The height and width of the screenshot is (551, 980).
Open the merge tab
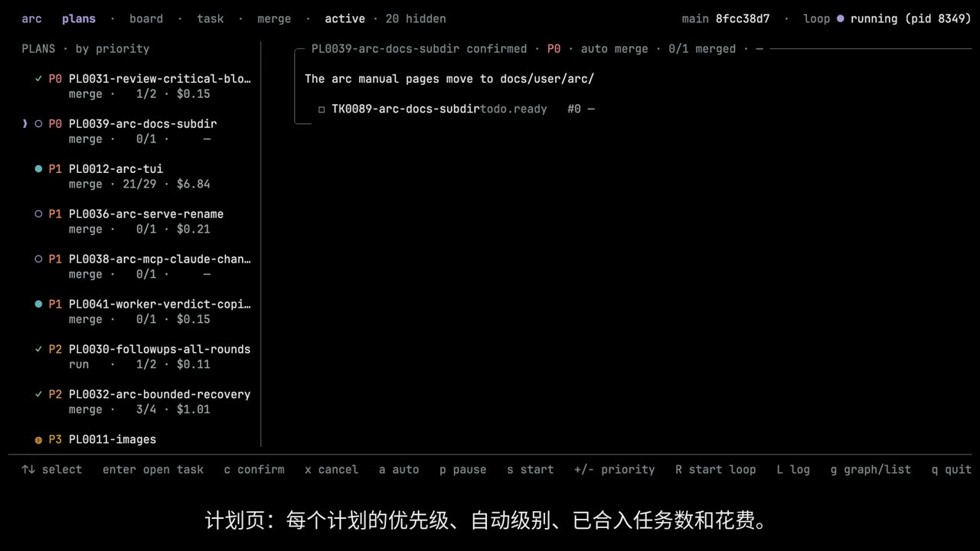[x=274, y=18]
